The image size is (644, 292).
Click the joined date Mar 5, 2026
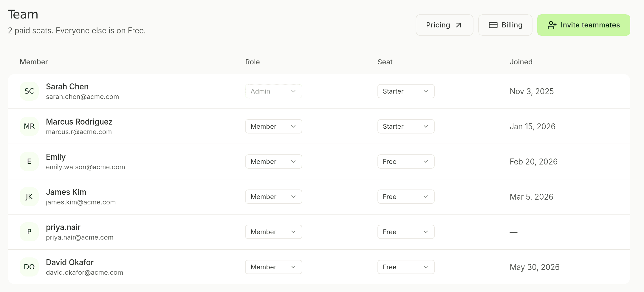pos(531,197)
